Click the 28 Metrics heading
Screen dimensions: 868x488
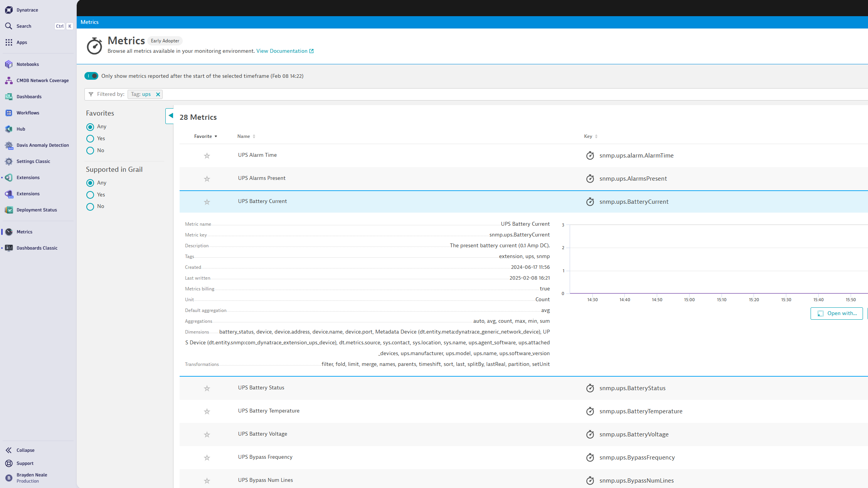[x=198, y=117]
